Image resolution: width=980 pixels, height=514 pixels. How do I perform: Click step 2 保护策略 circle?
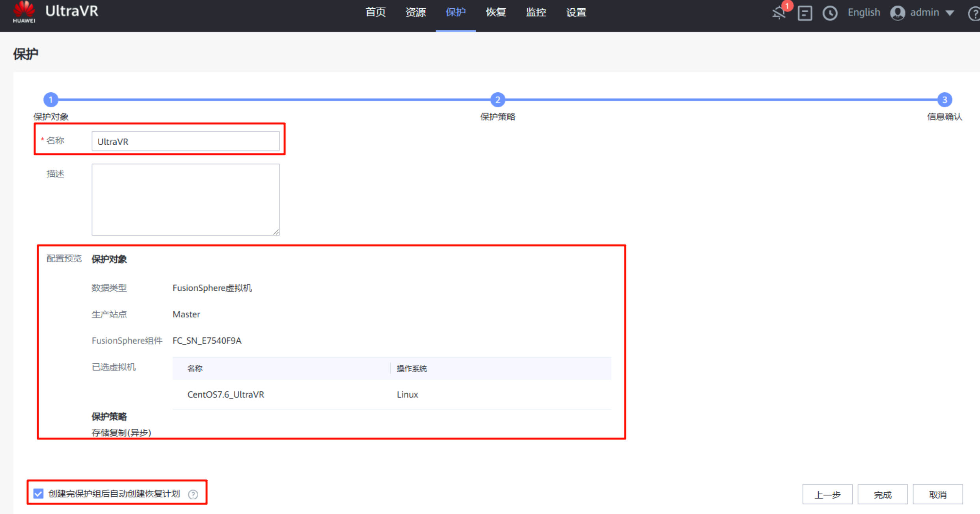coord(497,100)
